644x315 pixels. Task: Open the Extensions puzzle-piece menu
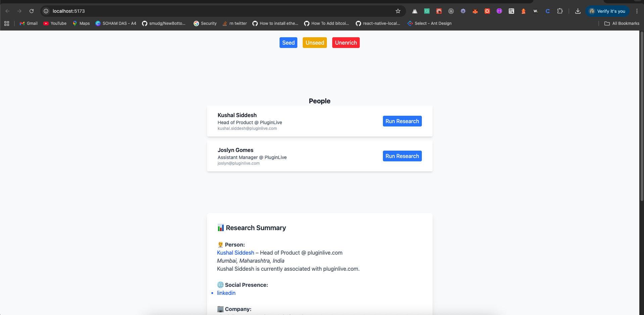[560, 11]
